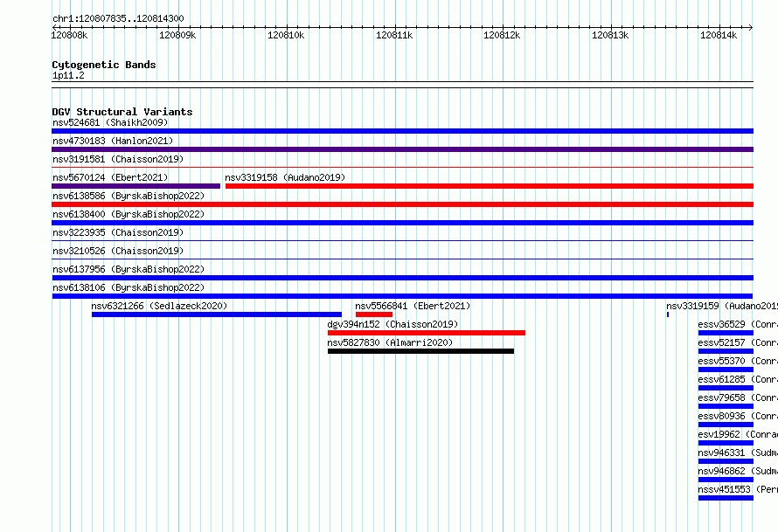This screenshot has height=532, width=778.
Task: Click the nsv6138586 (ByrskaBishop2022) label
Action: click(x=129, y=196)
